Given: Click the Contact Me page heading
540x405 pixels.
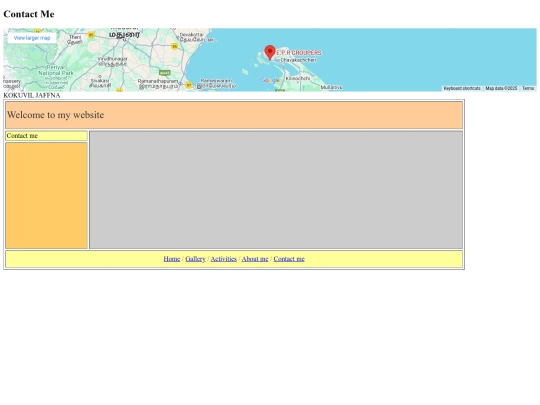Looking at the screenshot, I should point(29,14).
